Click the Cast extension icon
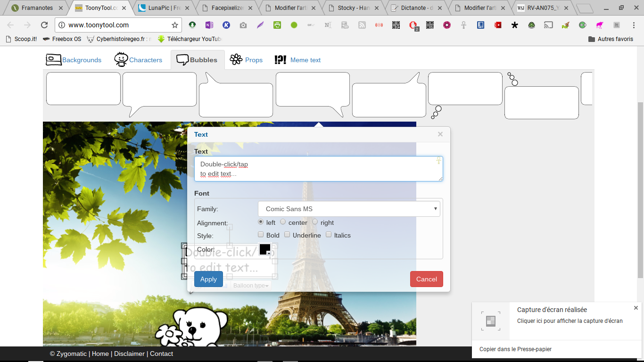 pos(548,25)
